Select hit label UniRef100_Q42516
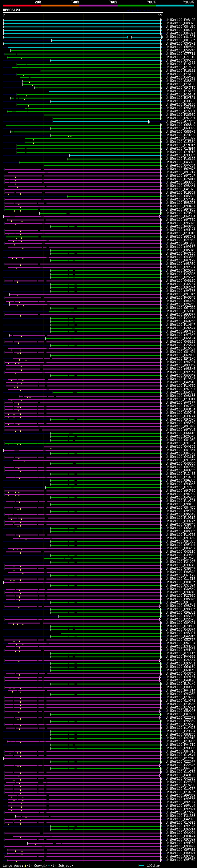This screenshot has height=868, width=197. coord(180,382)
